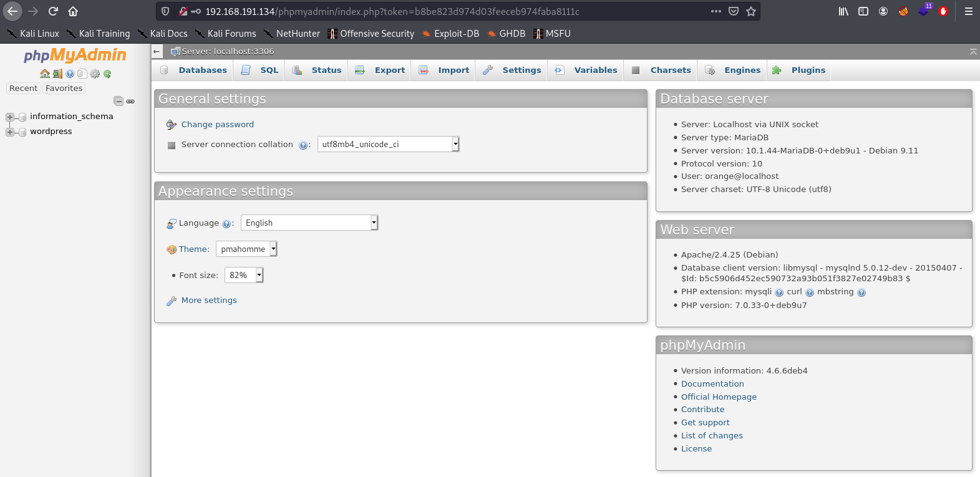Image resolution: width=980 pixels, height=477 pixels.
Task: Open phpMyAdmin documentation help icon in sidebar
Action: coord(70,74)
